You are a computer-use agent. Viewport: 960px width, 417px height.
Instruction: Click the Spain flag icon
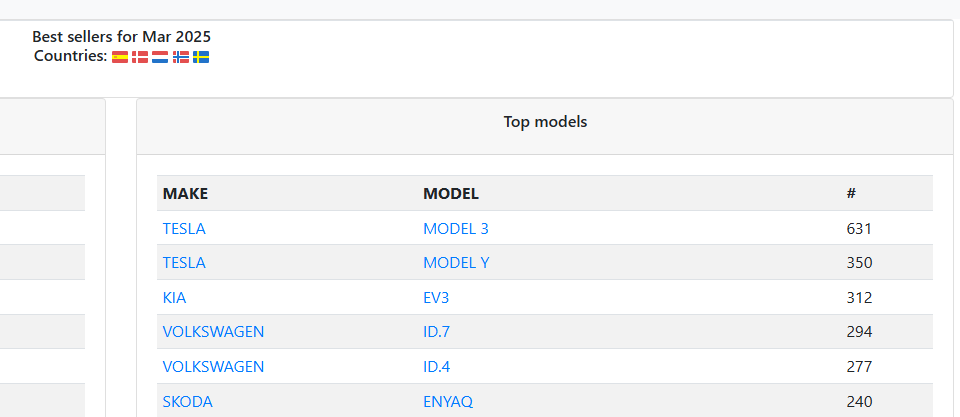(120, 57)
